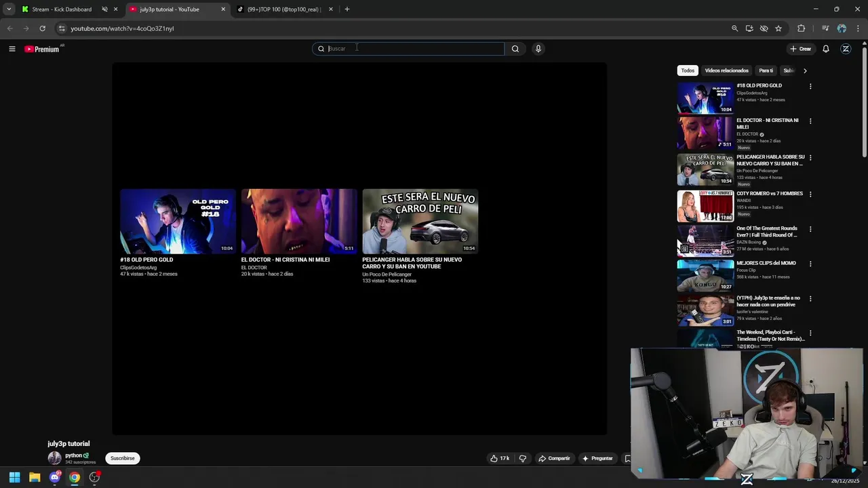Open sidebar thumbnail 'COTY ROMERO vs 7 HOMBRES'
The width and height of the screenshot is (868, 488).
click(705, 206)
